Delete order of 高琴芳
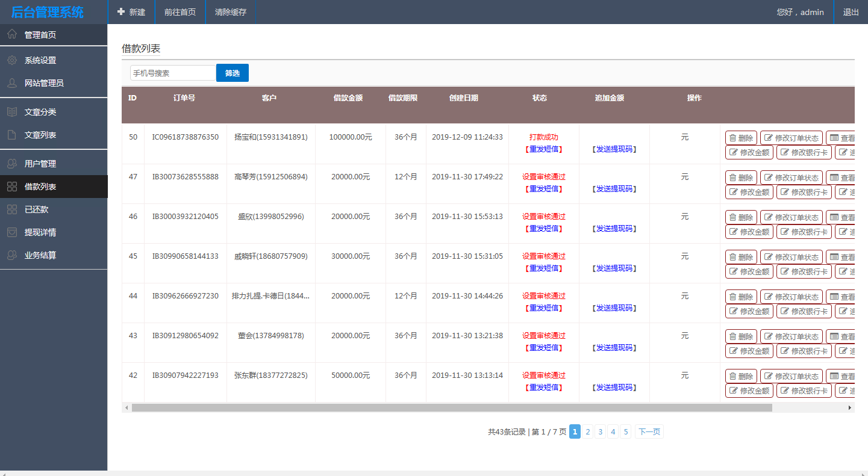The width and height of the screenshot is (868, 476). 741,178
